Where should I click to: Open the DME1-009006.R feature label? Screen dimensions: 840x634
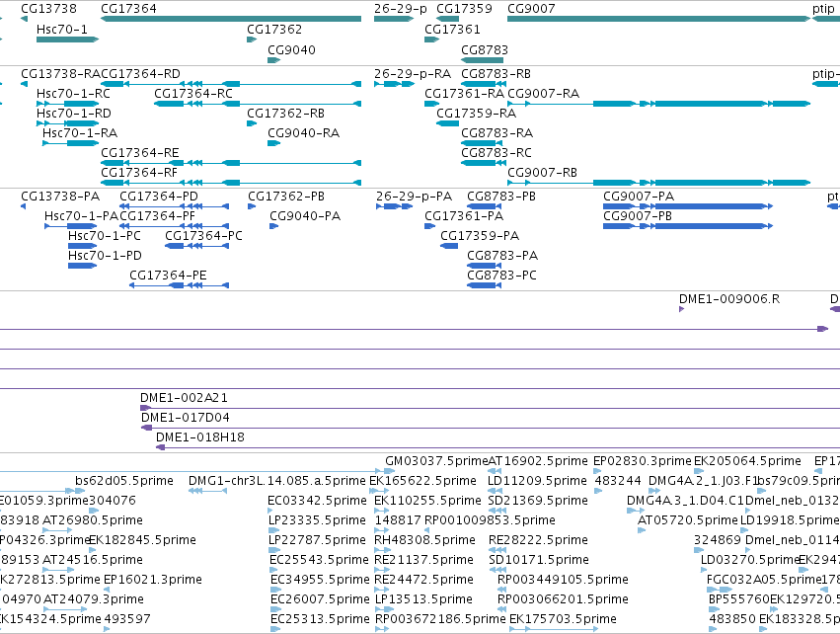(x=729, y=299)
